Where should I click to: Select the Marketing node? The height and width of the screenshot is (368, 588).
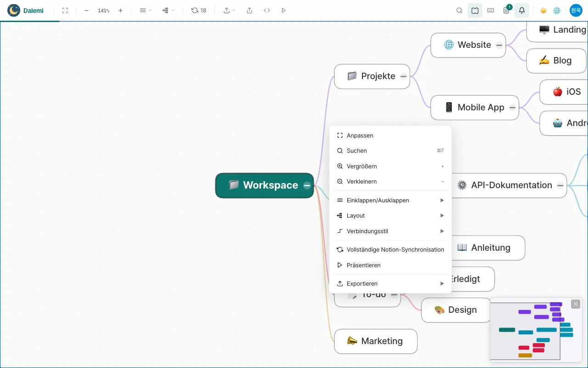tap(376, 341)
